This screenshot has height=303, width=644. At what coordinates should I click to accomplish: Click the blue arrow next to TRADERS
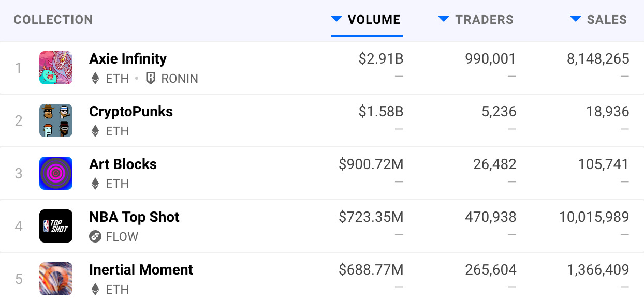click(x=444, y=19)
